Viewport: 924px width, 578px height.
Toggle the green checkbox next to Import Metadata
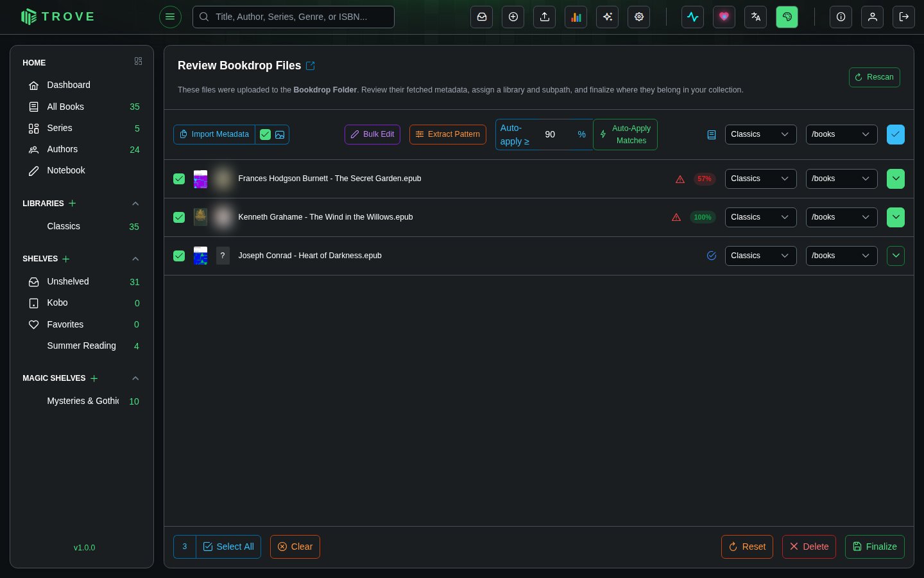[265, 135]
